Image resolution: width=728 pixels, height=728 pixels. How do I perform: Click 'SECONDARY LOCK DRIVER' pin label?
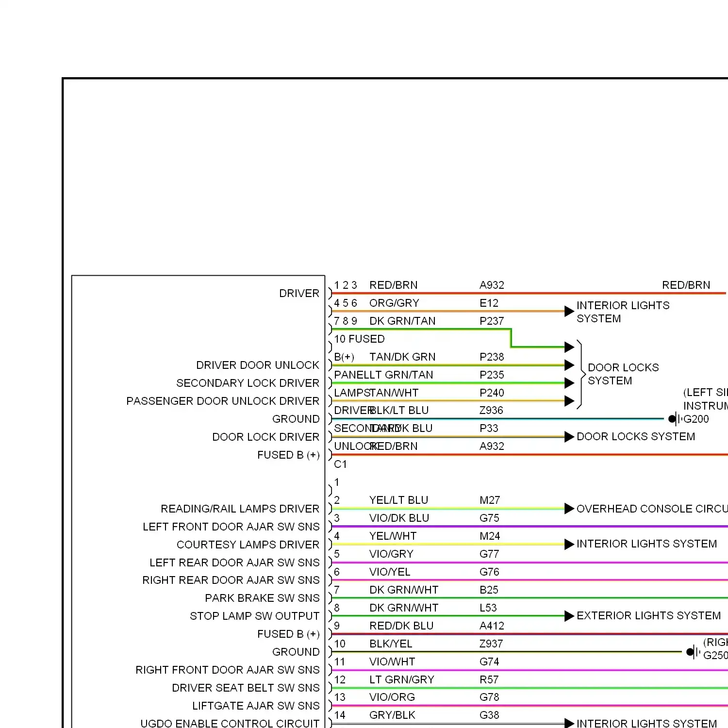click(x=248, y=383)
